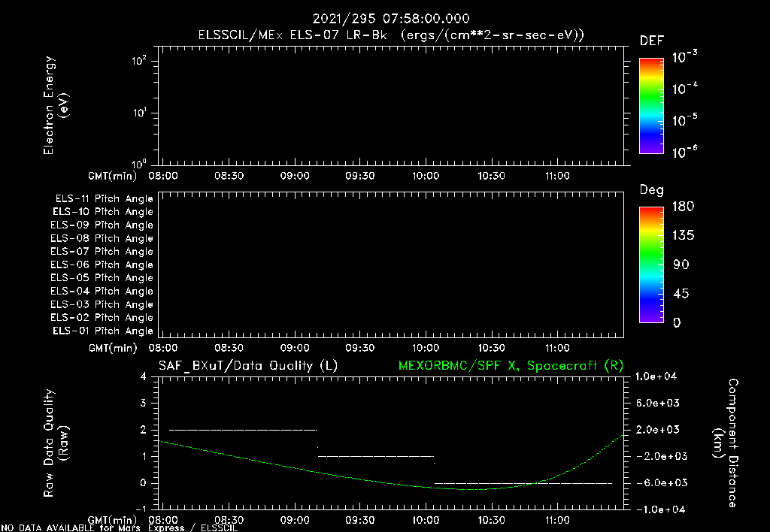The image size is (770, 532).
Task: Click the ELS-02 Pitch Angle row label
Action: (x=102, y=318)
